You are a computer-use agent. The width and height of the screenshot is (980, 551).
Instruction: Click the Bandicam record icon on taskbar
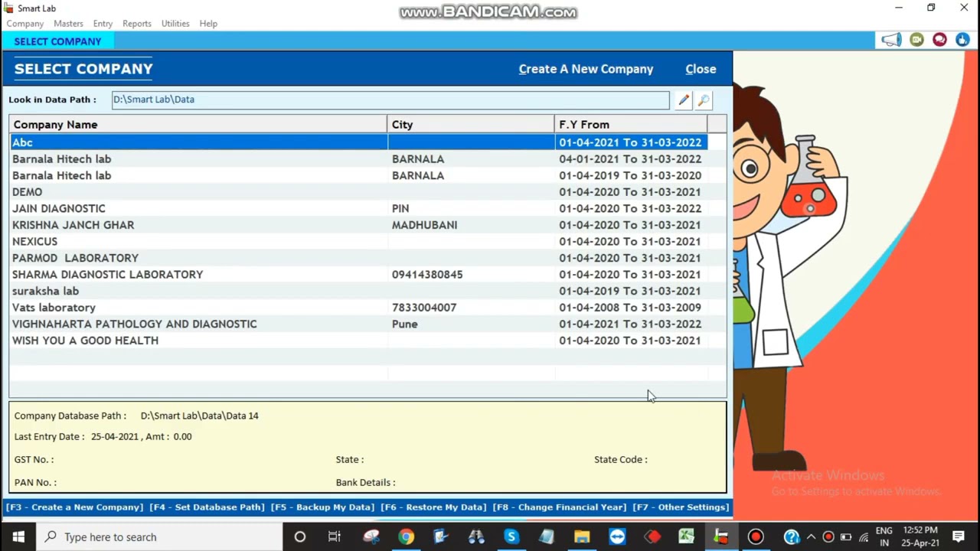click(756, 536)
